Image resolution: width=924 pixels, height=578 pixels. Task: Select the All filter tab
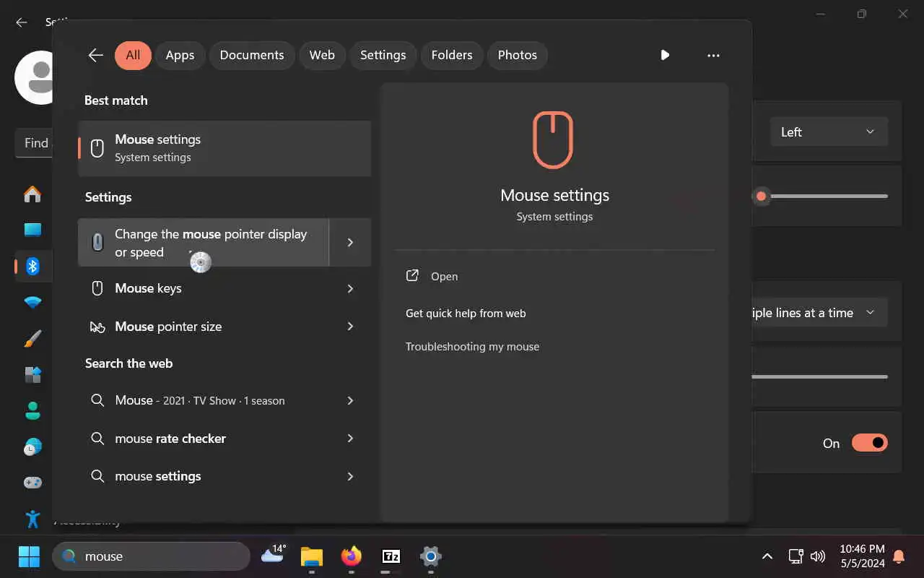click(x=133, y=55)
